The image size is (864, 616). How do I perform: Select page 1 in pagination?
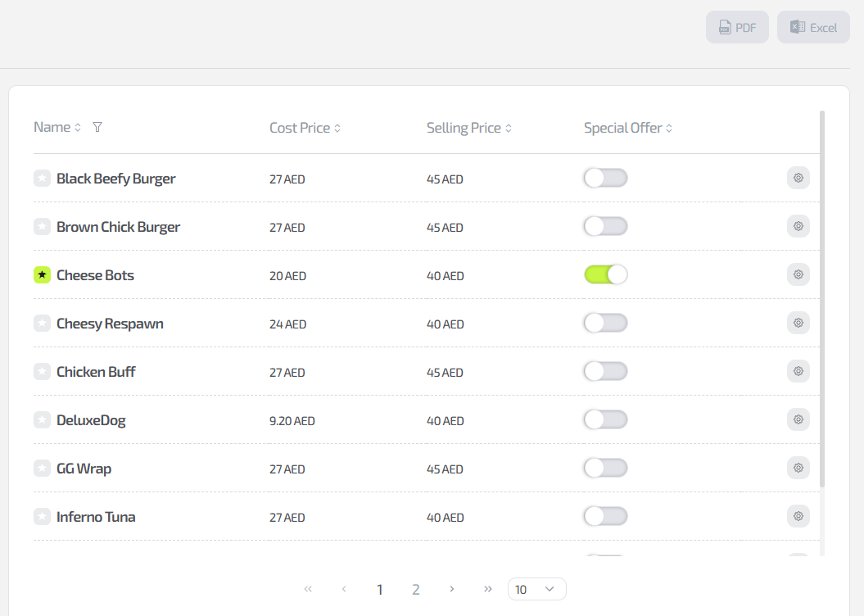pyautogui.click(x=380, y=589)
